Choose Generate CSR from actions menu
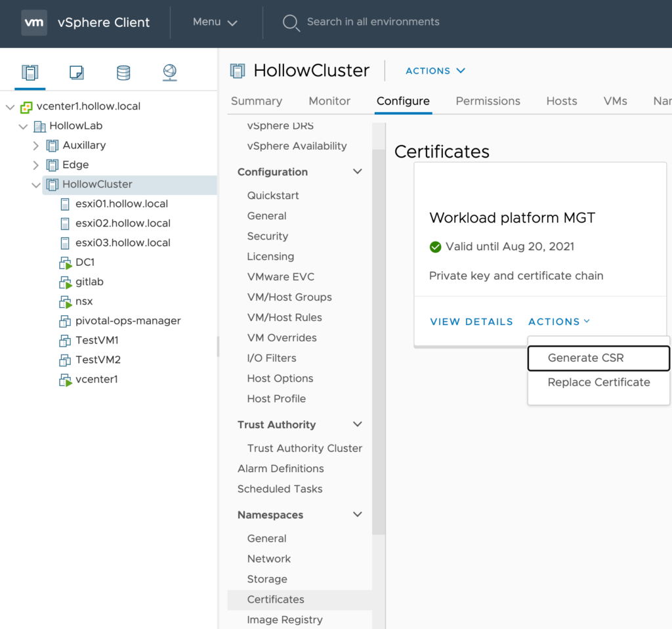The image size is (672, 629). click(x=585, y=358)
